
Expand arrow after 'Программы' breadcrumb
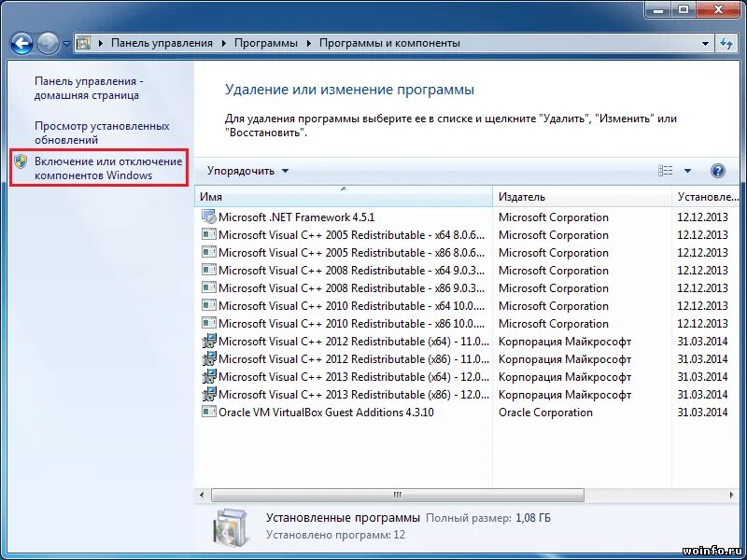(309, 43)
